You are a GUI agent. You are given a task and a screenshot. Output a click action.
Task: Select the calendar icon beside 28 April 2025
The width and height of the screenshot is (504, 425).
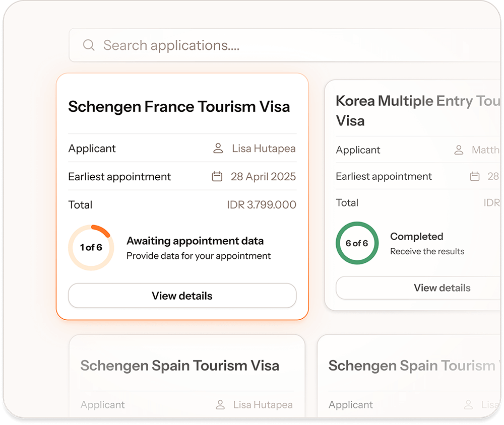coord(217,176)
